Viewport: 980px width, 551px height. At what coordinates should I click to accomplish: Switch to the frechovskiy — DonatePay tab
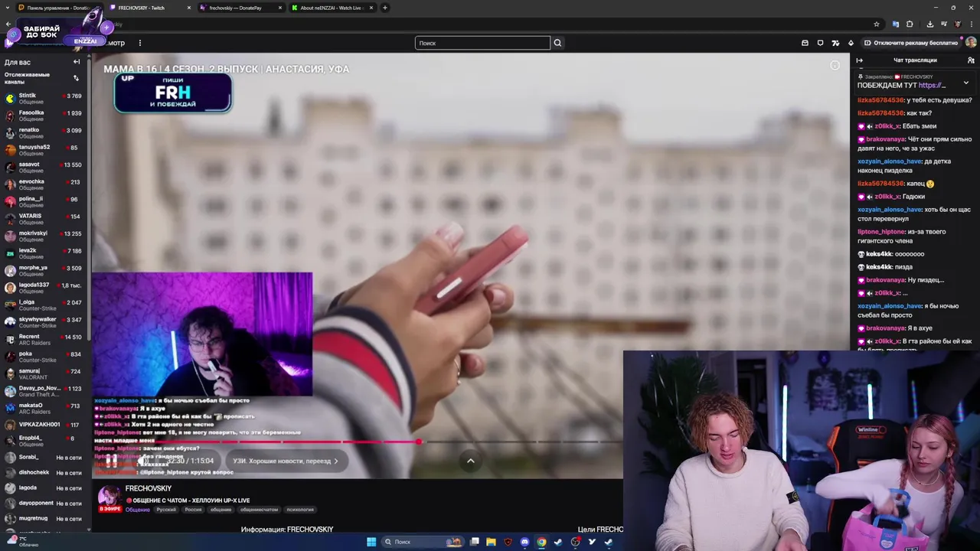pos(240,8)
